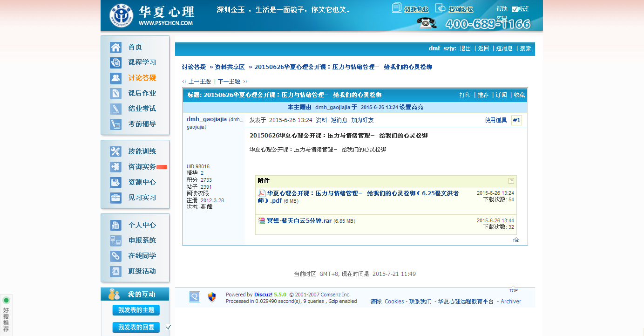The height and width of the screenshot is (336, 644).
Task: Click the 技能训练 tools icon
Action: (x=115, y=151)
